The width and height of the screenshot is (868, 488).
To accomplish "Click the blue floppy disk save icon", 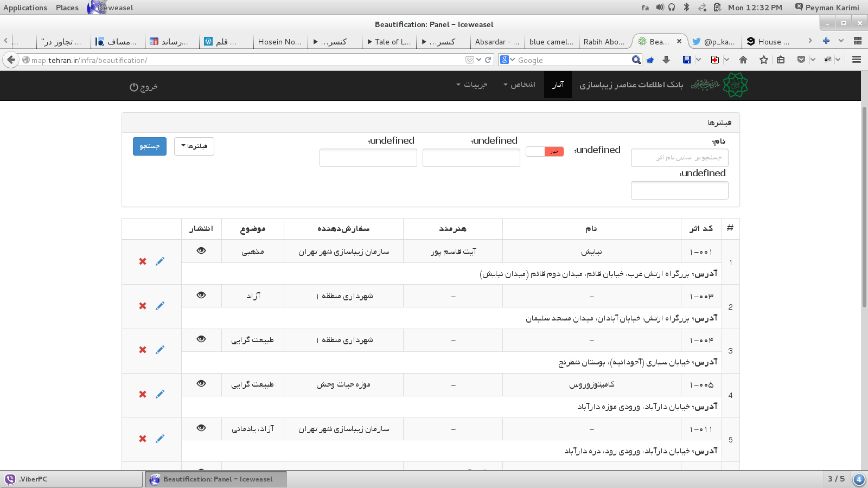I will pos(687,60).
